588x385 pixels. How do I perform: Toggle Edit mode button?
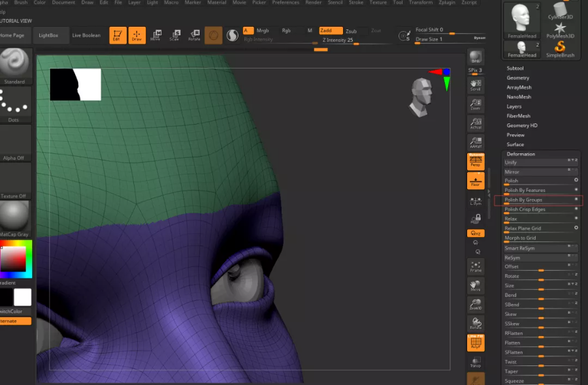118,35
